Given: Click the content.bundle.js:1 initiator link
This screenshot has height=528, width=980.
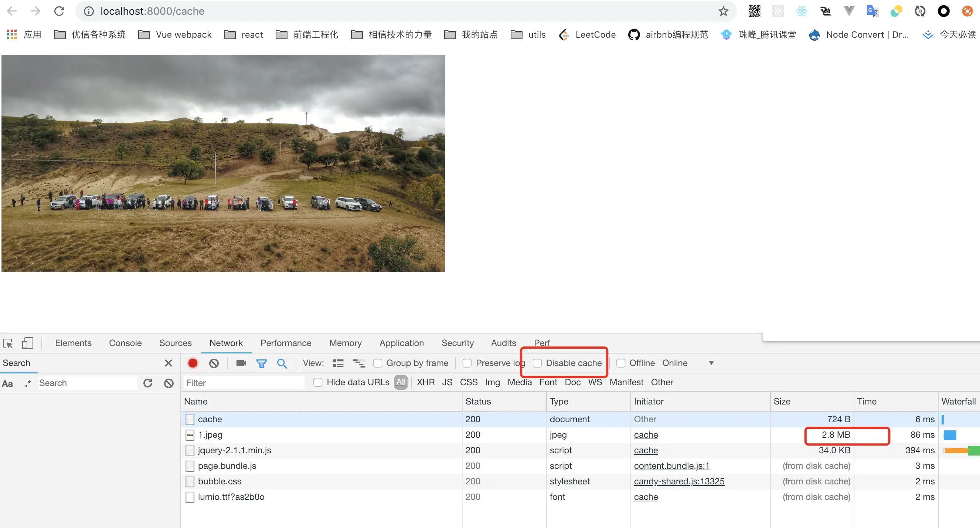Looking at the screenshot, I should pos(671,466).
